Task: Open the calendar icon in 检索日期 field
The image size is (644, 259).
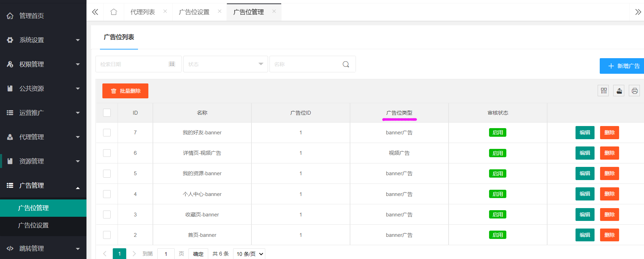Action: [x=172, y=64]
